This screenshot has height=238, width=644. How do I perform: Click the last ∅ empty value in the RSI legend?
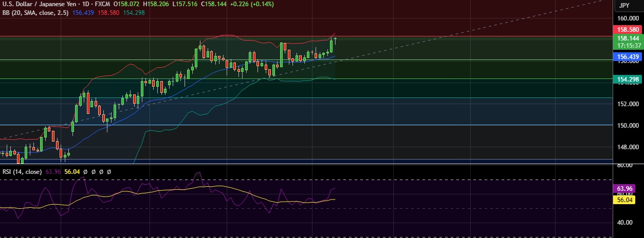pos(108,172)
